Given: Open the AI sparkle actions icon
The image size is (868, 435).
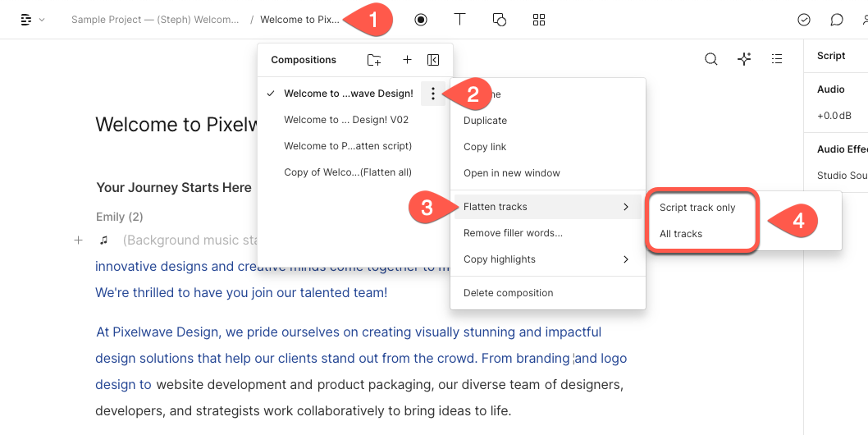Looking at the screenshot, I should (744, 59).
